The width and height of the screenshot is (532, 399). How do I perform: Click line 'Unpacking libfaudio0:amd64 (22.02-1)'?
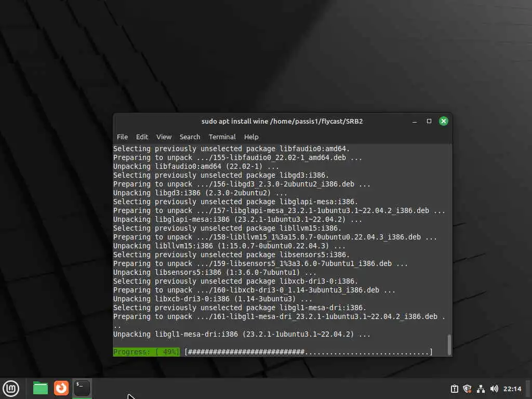click(196, 167)
